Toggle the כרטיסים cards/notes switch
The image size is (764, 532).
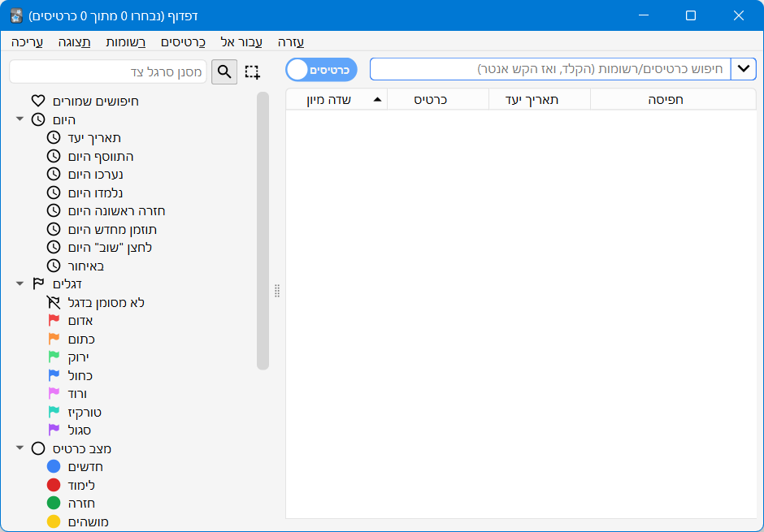(x=321, y=70)
